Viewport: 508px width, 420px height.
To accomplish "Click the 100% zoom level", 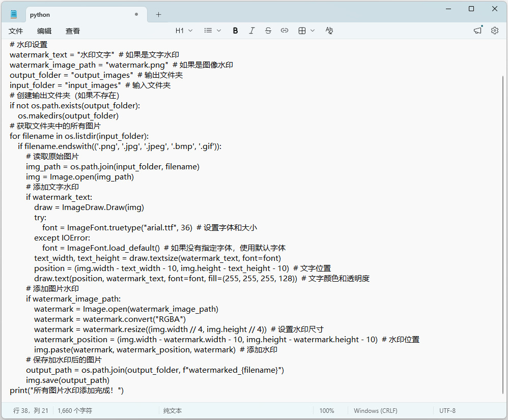I will coord(327,411).
